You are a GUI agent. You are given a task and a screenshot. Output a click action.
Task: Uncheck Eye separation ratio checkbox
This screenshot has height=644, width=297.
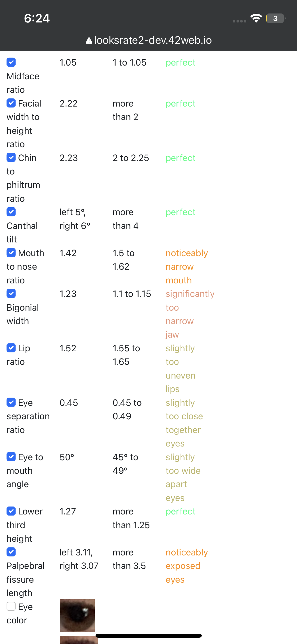pyautogui.click(x=11, y=402)
